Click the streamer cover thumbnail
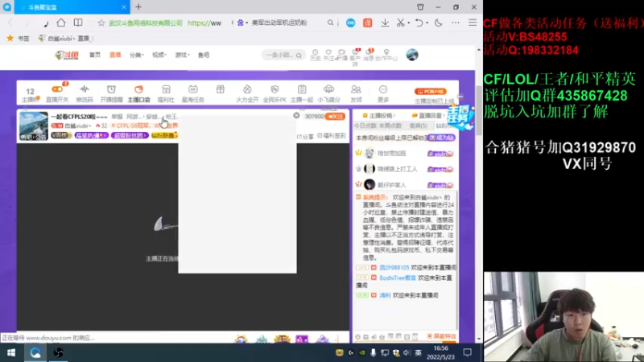This screenshot has width=644, height=362. pos(34,126)
